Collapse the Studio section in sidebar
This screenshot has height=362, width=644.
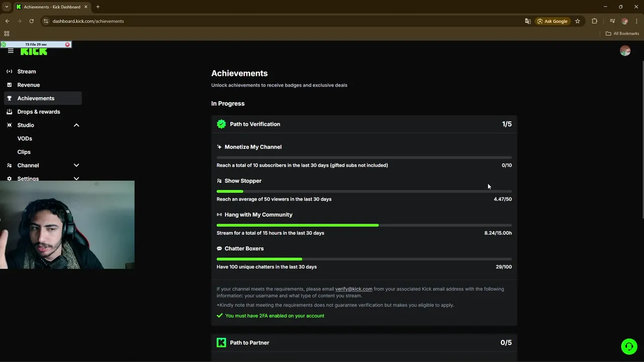(x=76, y=125)
